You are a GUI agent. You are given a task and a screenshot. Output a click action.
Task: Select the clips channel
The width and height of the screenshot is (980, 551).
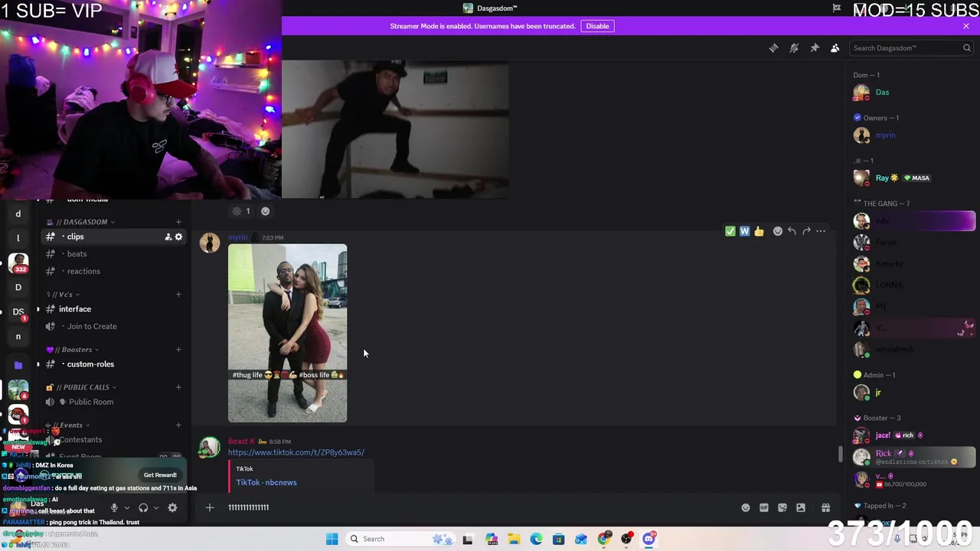pos(113,236)
